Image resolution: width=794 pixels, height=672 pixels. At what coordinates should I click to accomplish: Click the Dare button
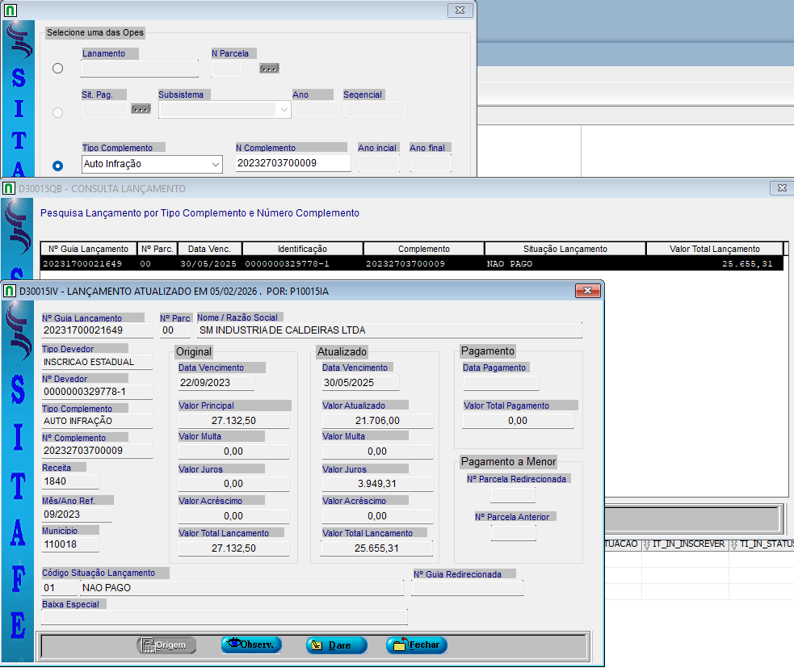(337, 645)
